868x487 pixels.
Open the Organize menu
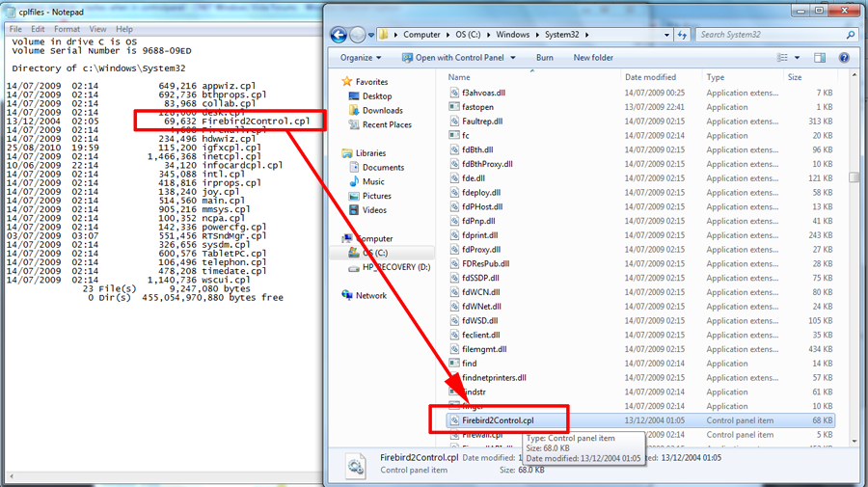(361, 58)
